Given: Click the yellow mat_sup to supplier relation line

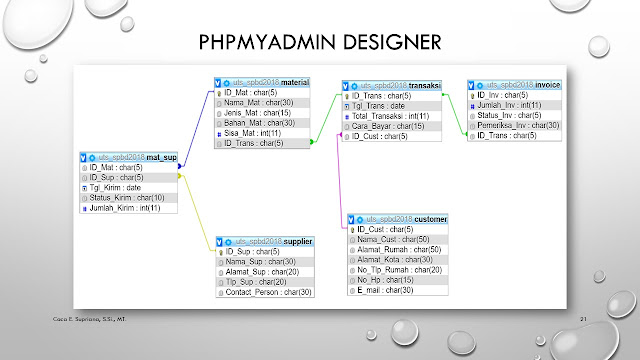Looking at the screenshot, I should [x=198, y=213].
